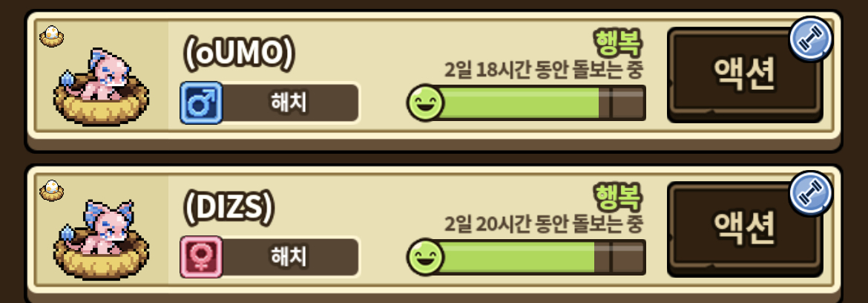Click the 2일 20시간 동안 돌보는 중 text
Screen dimensions: 868x303
click(544, 224)
